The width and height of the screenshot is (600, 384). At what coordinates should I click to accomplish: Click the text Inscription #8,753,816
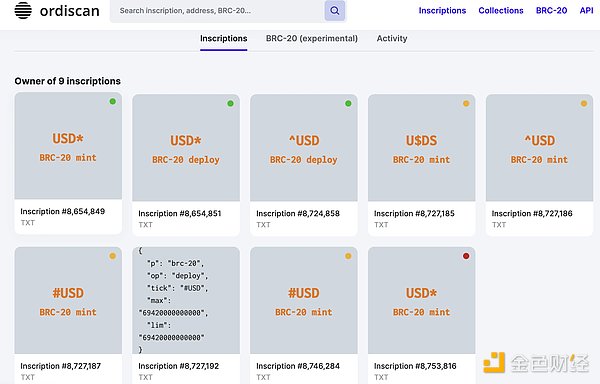click(415, 366)
